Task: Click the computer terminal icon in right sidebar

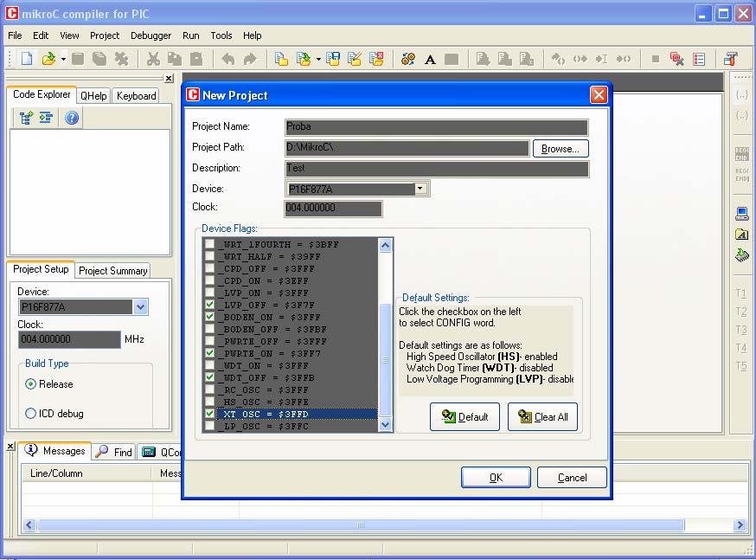Action: tap(742, 214)
